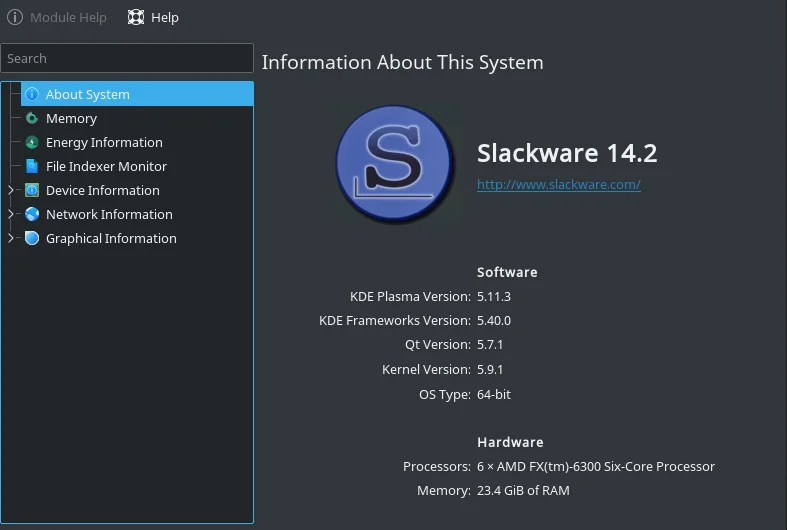Open the slackware.com website link

click(x=558, y=185)
